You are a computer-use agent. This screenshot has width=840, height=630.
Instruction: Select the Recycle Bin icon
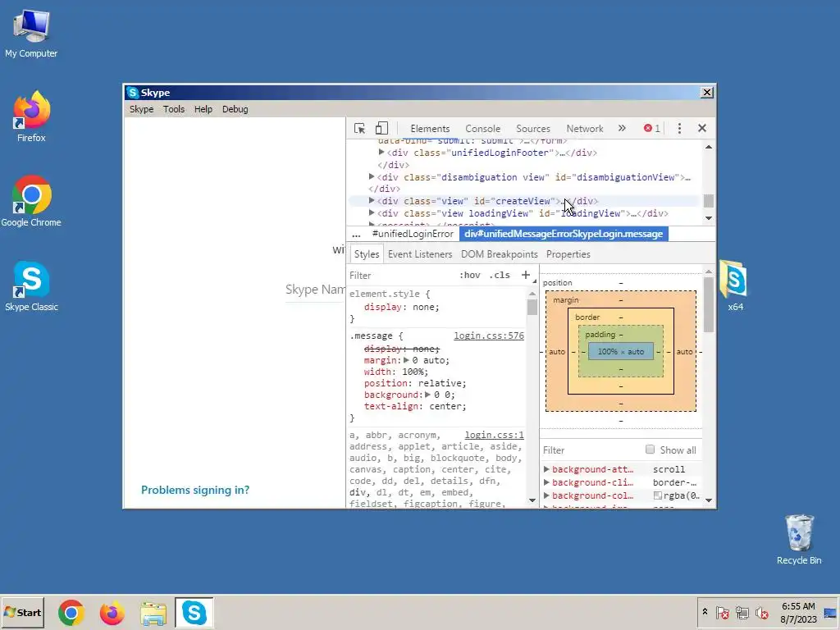coord(799,540)
